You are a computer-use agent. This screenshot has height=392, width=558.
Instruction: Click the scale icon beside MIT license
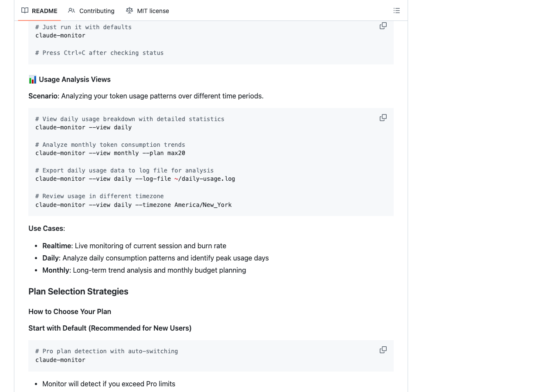tap(129, 10)
